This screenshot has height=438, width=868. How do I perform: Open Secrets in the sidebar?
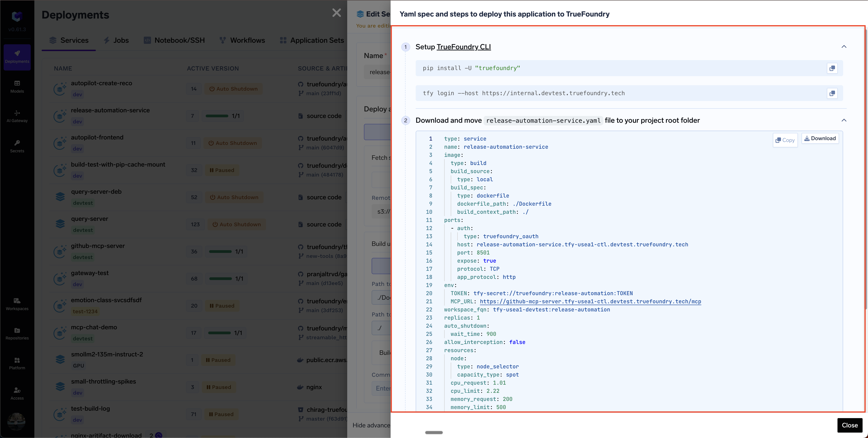[x=17, y=146]
